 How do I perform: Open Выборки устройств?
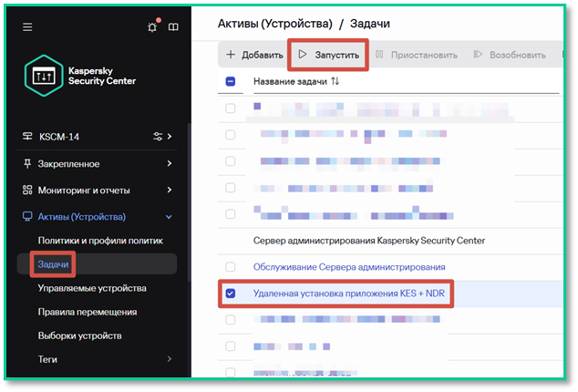[x=79, y=335]
